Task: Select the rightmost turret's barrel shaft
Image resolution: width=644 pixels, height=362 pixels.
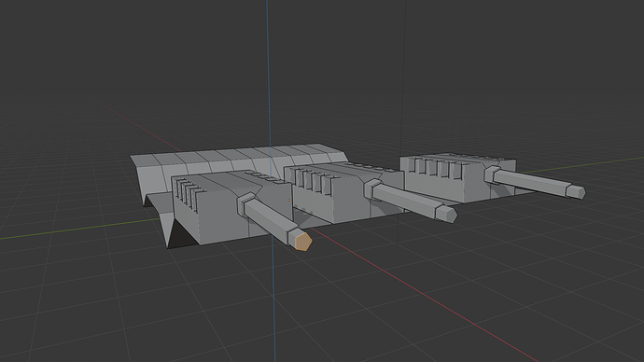Action: (532, 182)
